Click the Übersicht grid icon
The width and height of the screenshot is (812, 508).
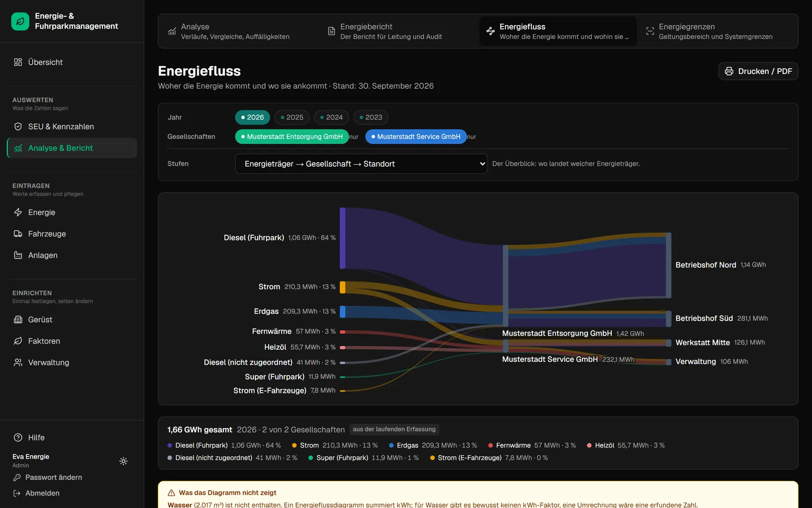click(18, 62)
